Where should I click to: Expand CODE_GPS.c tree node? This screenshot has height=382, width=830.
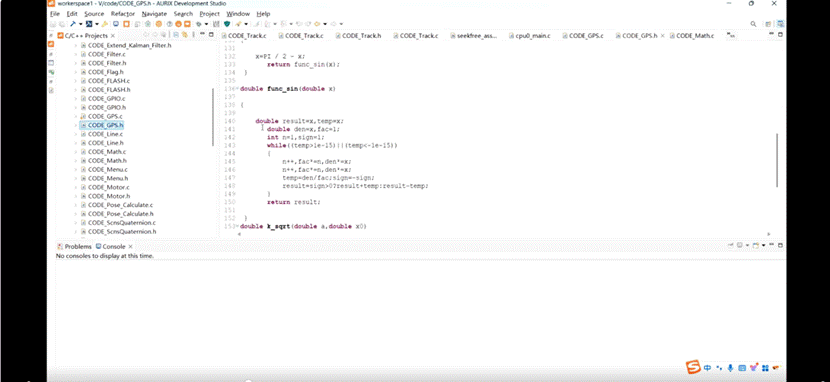75,116
